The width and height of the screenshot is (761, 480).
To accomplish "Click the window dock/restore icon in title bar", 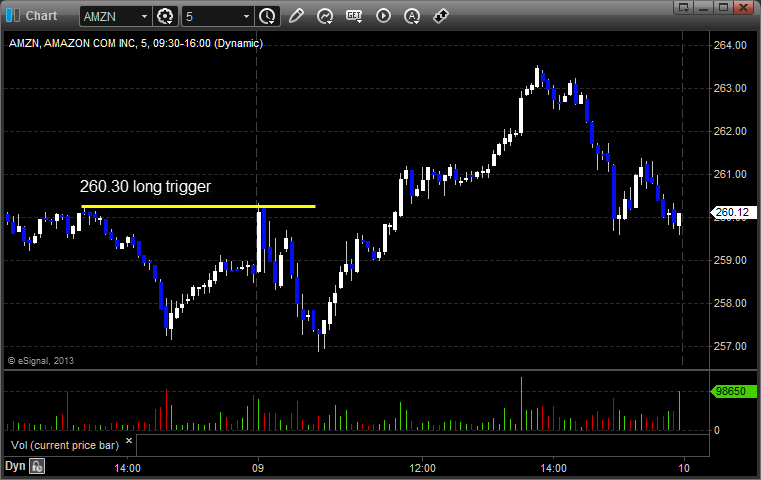I will click(x=684, y=7).
